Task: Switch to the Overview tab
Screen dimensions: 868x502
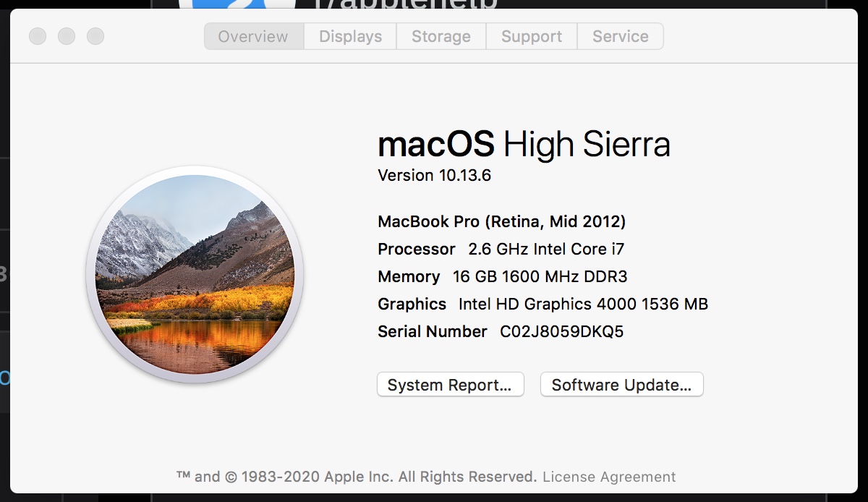Action: point(254,36)
